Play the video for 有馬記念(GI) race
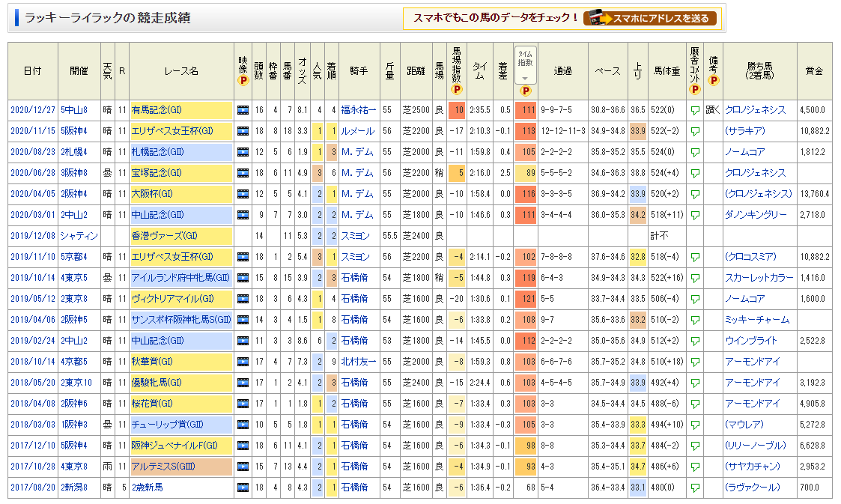Image resolution: width=841 pixels, height=504 pixels. 242,110
